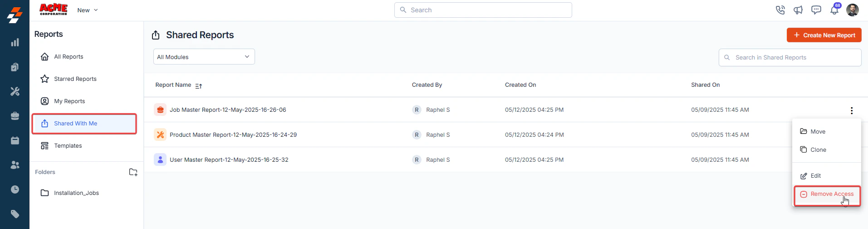Click the User Master Report person icon

[x=160, y=159]
